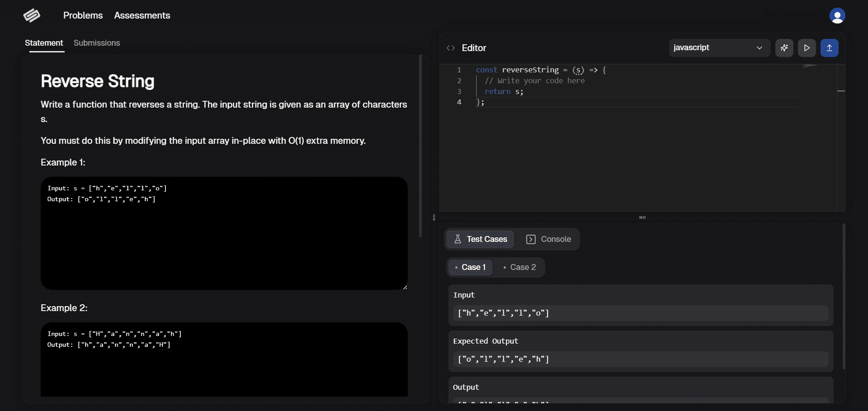The width and height of the screenshot is (868, 411).
Task: Click the vertical panel divider handle
Action: [434, 217]
